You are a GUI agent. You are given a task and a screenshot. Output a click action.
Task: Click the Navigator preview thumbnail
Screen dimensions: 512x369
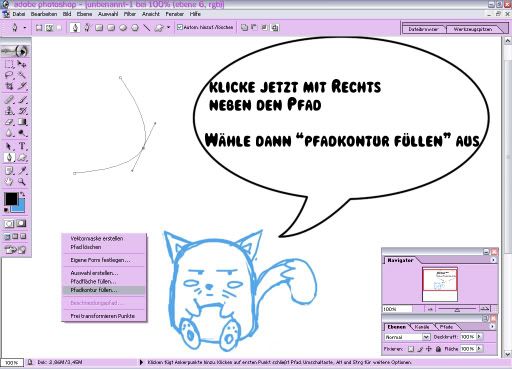click(440, 284)
